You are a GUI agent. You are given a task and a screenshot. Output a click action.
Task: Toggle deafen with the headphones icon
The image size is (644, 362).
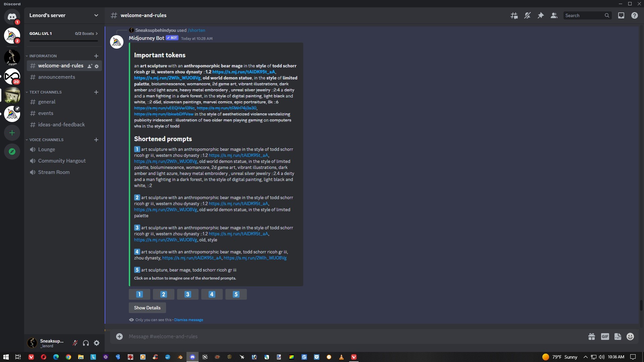coord(86,343)
